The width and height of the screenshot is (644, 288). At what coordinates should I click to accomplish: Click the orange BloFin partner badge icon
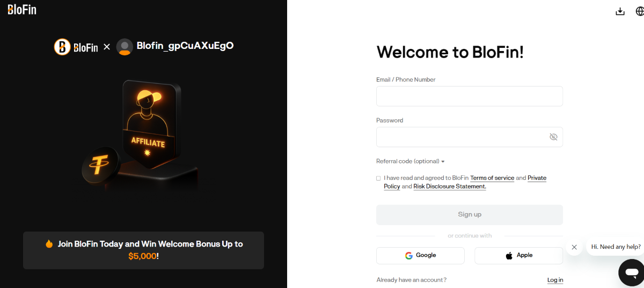62,47
